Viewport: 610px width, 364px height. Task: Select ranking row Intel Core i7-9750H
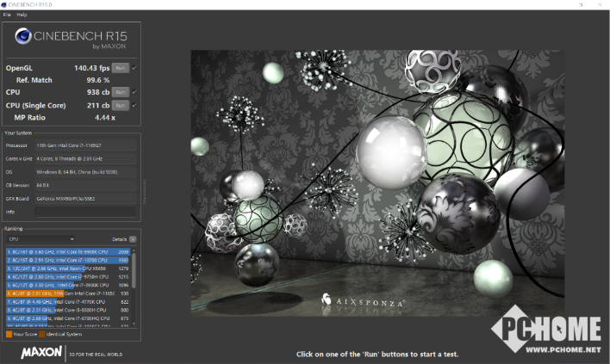click(x=68, y=277)
